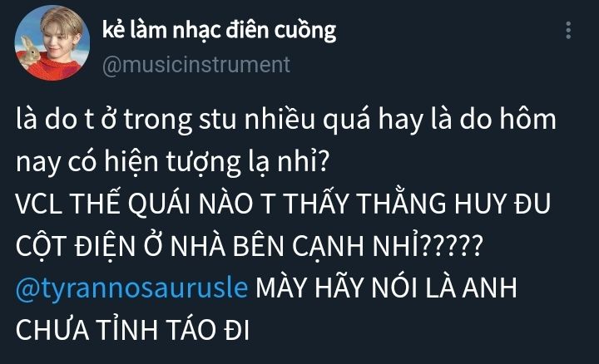Click the line beginning 'VCL THẾ QUÁI NÀO'
This screenshot has width=599, height=364.
(x=283, y=204)
